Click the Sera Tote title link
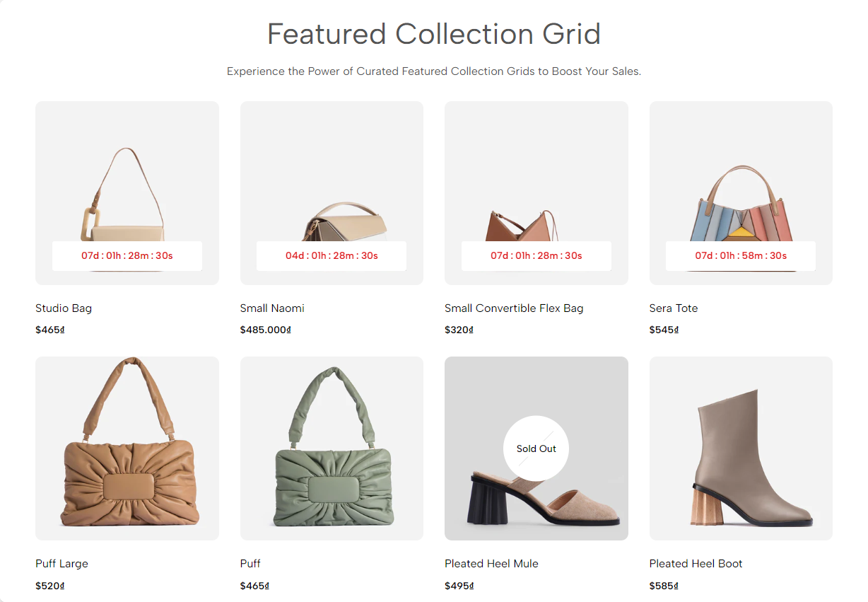Image resolution: width=868 pixels, height=602 pixels. 674,308
